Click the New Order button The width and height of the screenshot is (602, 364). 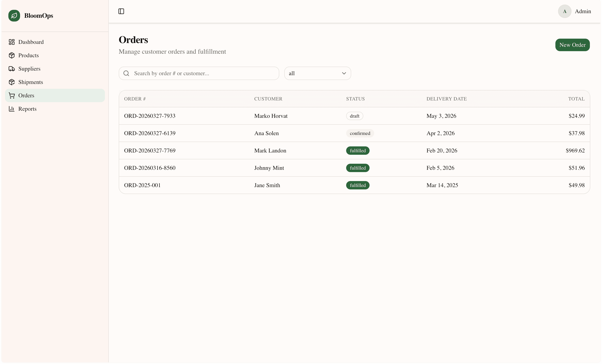[x=572, y=45]
